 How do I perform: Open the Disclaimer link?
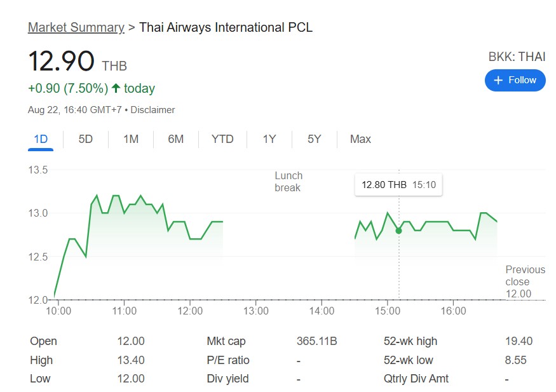click(153, 110)
